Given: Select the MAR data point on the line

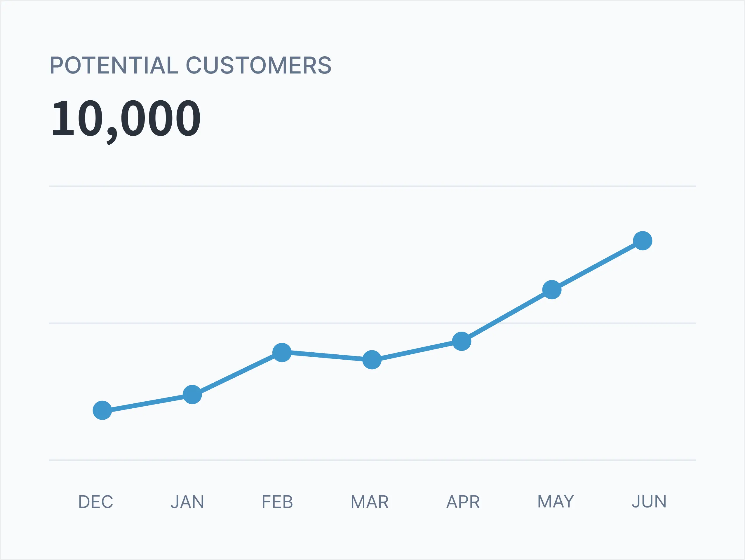Looking at the screenshot, I should coord(372,360).
